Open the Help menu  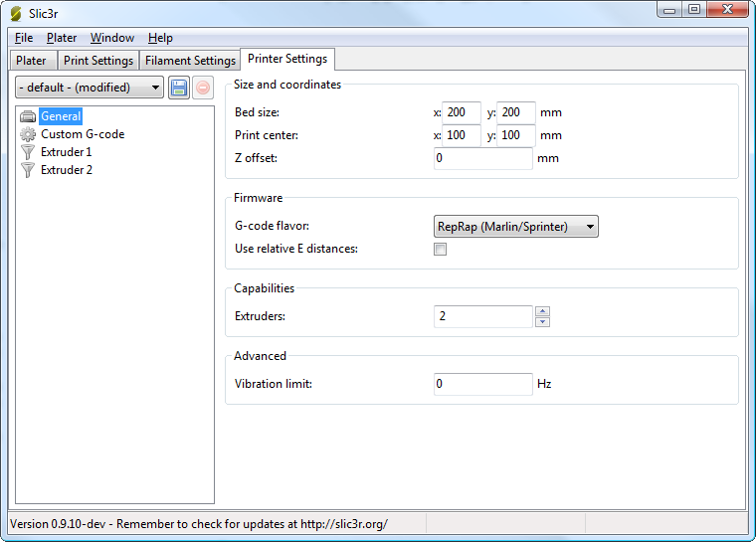click(x=160, y=38)
